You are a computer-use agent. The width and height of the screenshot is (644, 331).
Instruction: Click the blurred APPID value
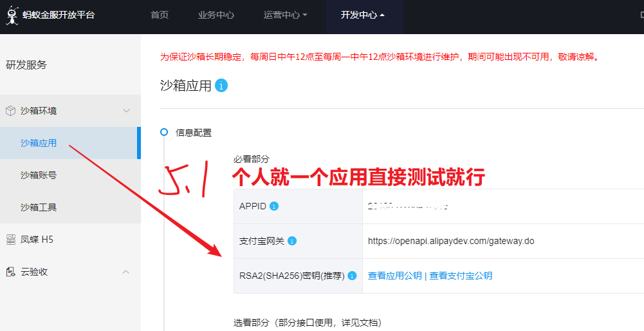point(408,207)
